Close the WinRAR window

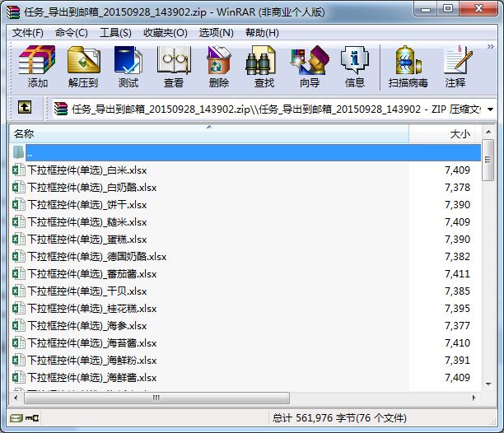(x=478, y=9)
